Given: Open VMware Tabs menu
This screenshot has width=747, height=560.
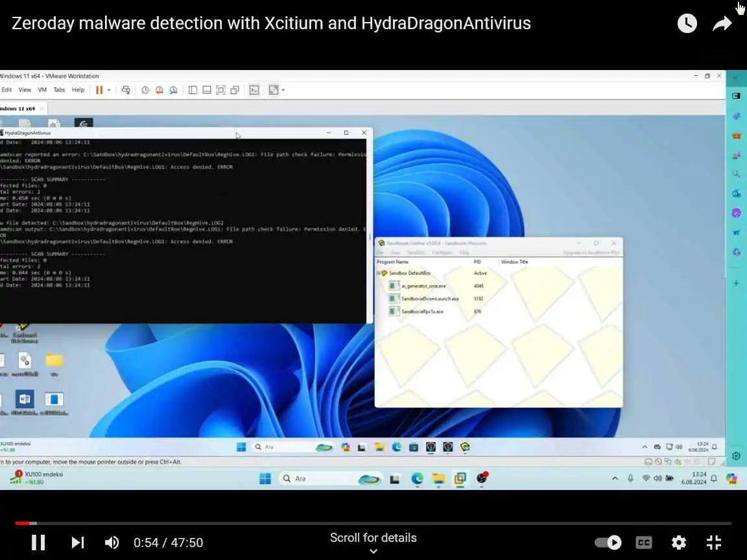Looking at the screenshot, I should 59,89.
